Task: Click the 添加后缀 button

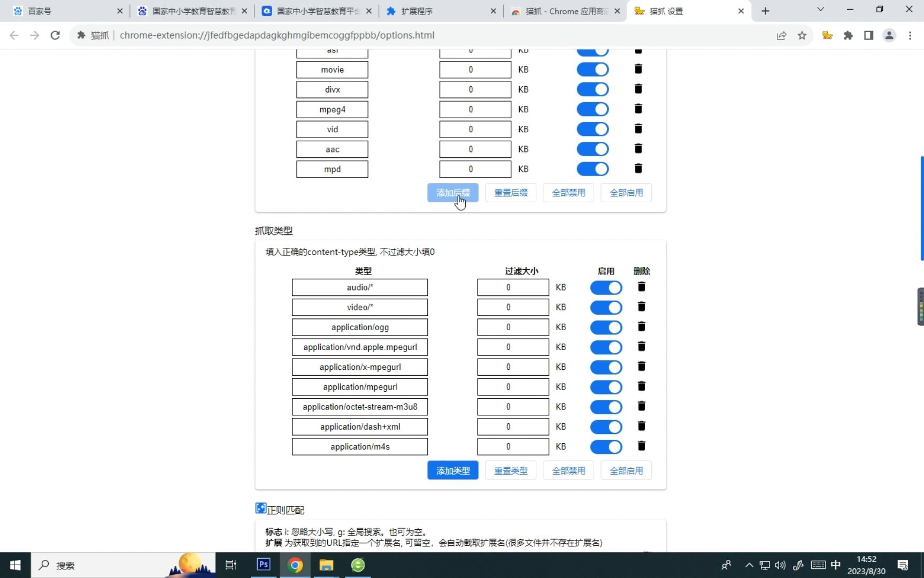Action: [x=453, y=193]
